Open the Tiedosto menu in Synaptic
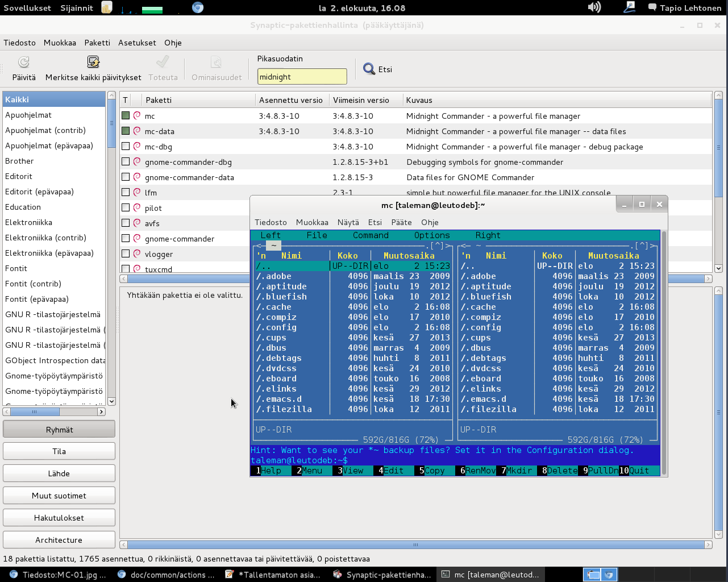This screenshot has height=582, width=728. pos(19,43)
